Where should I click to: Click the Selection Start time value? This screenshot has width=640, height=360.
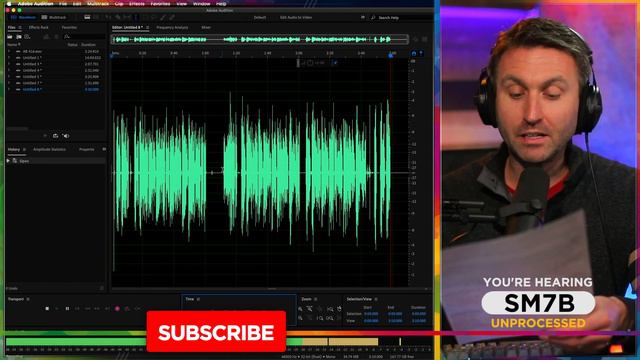pyautogui.click(x=371, y=314)
